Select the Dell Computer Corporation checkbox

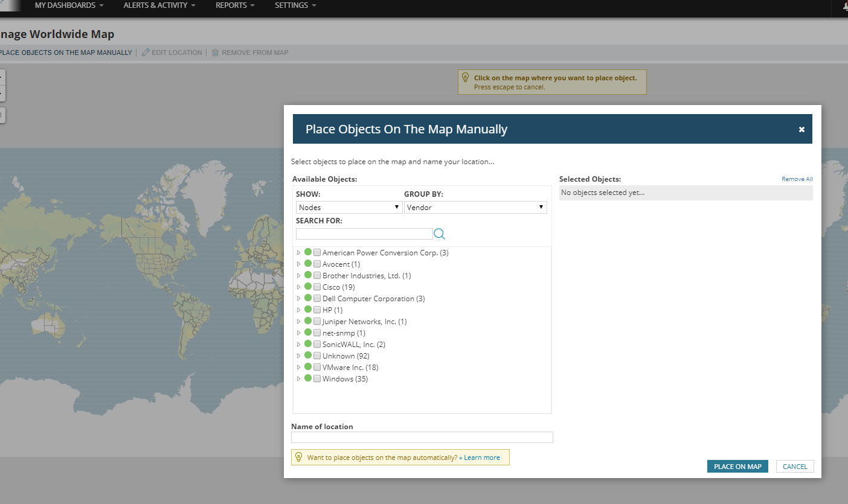click(x=317, y=299)
